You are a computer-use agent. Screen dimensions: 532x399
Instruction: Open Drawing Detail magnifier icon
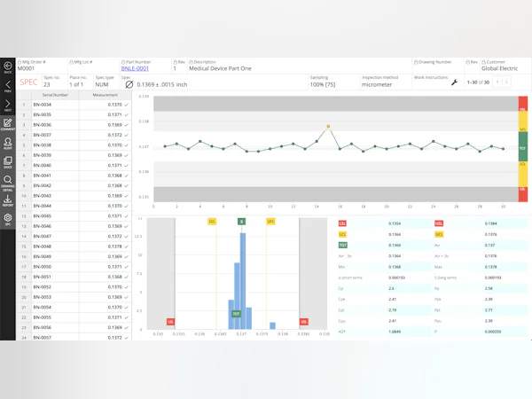coord(7,183)
